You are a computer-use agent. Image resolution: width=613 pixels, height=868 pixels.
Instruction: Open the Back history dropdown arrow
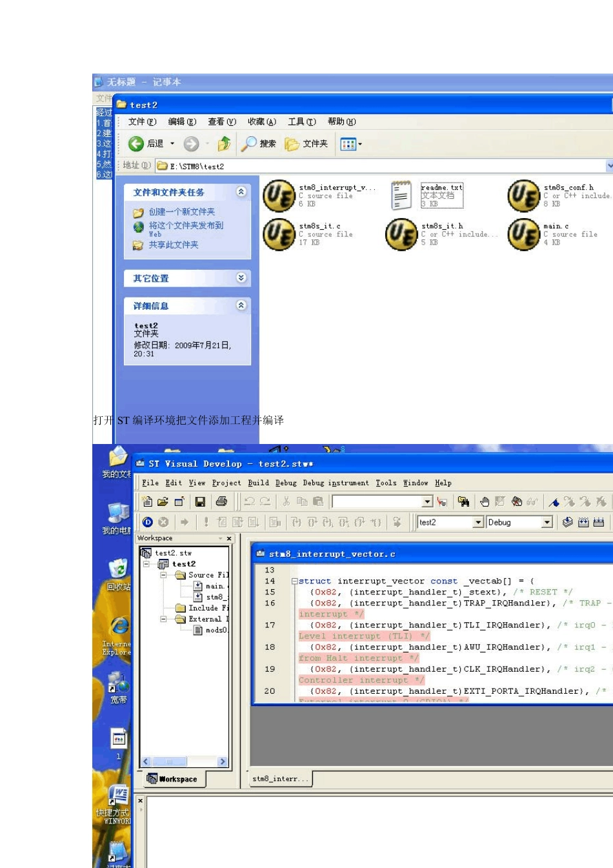coord(172,144)
